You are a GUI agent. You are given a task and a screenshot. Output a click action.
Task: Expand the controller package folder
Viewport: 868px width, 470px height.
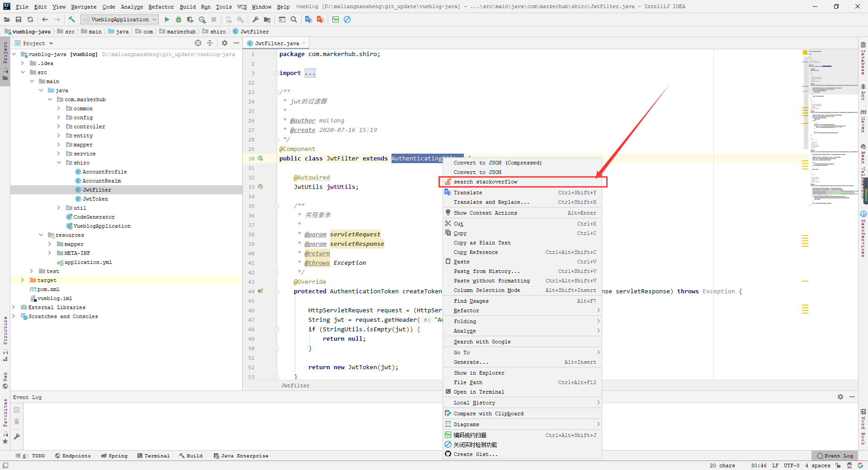point(59,127)
